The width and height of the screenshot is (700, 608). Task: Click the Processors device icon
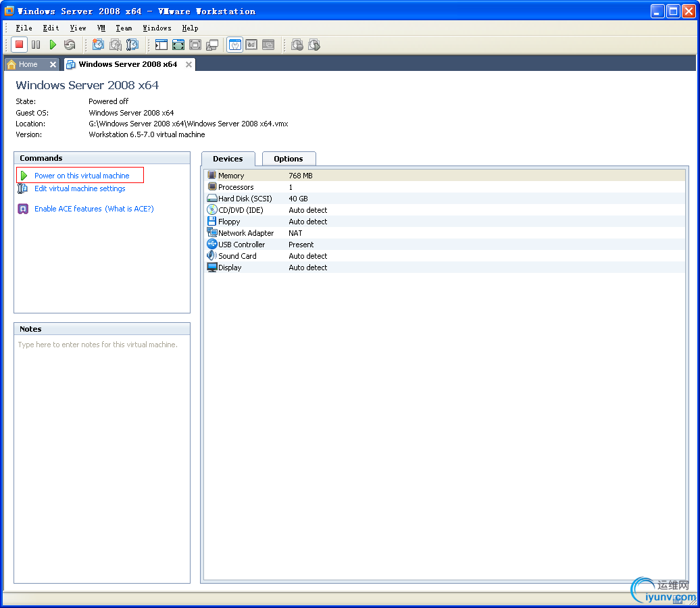click(212, 186)
